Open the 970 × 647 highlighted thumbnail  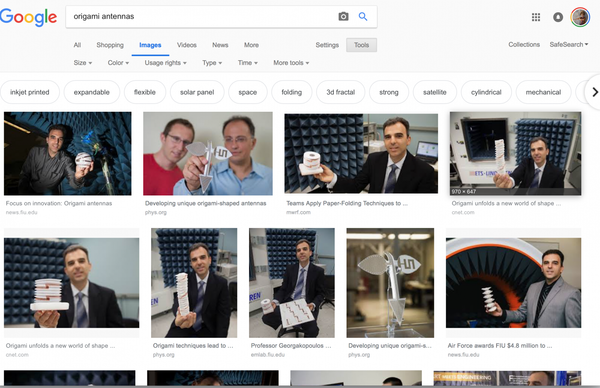pyautogui.click(x=515, y=153)
